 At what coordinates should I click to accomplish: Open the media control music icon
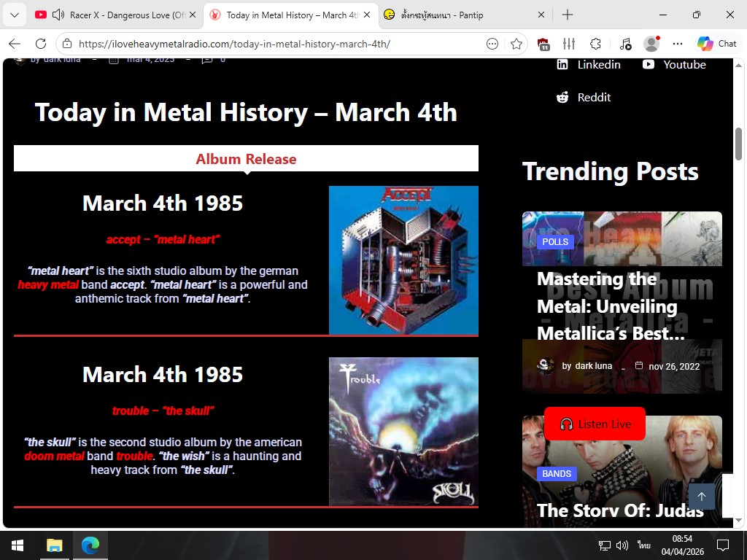625,44
